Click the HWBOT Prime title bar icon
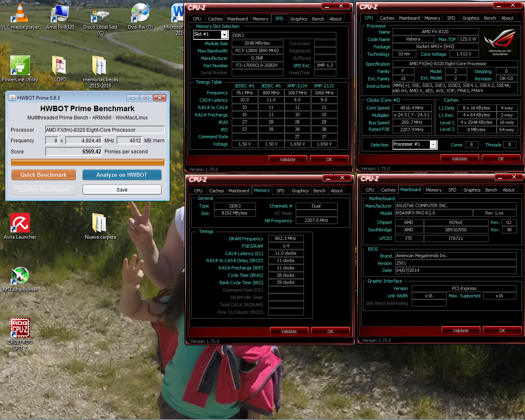The image size is (525, 420). click(11, 98)
